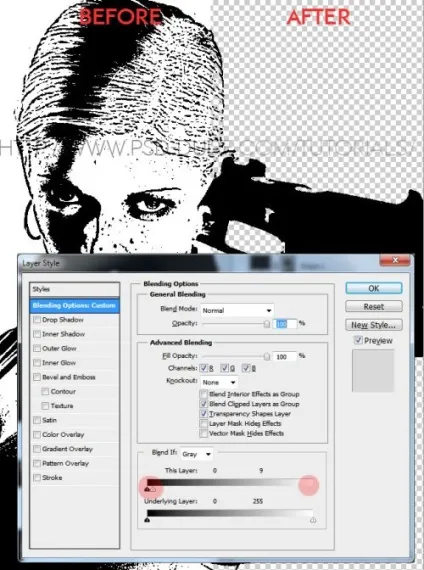
Task: Click the Opacity slider thumb
Action: pyautogui.click(x=267, y=324)
